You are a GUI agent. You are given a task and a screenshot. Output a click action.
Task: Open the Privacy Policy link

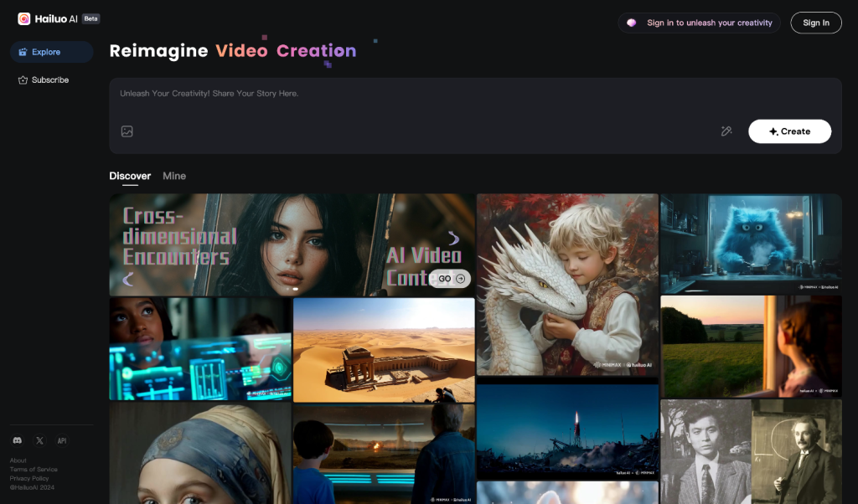tap(29, 478)
